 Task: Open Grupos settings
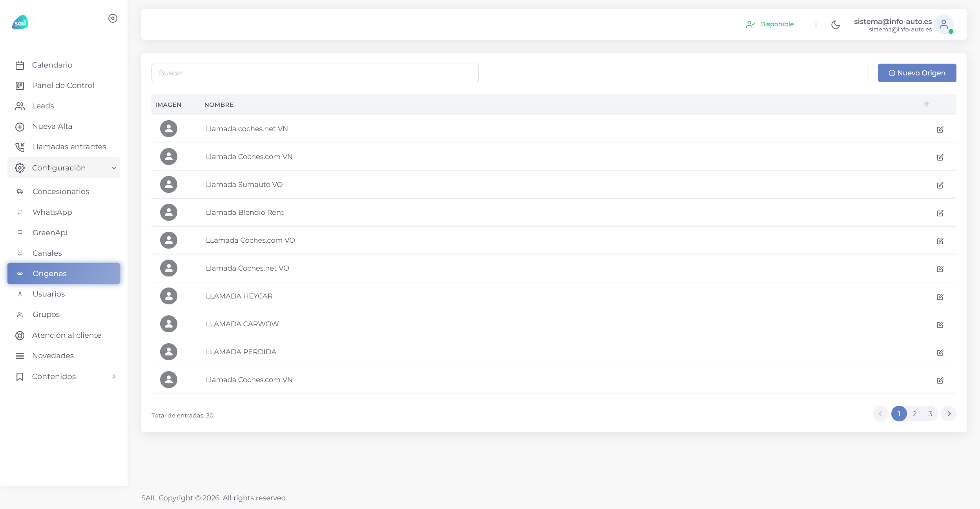point(64,314)
